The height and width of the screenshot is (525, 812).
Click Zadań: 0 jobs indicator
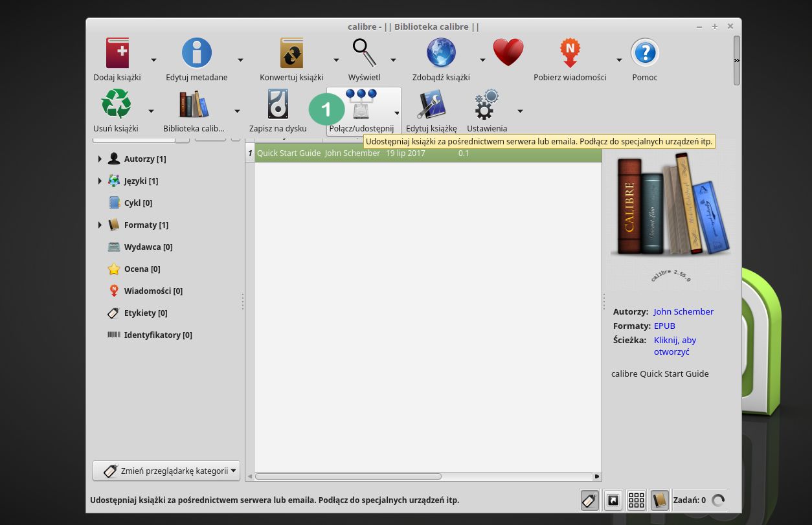click(699, 500)
